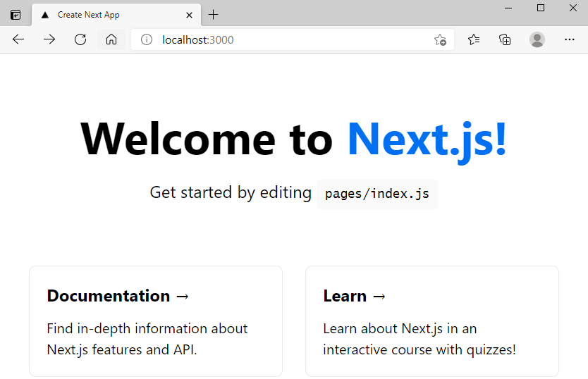Image resolution: width=588 pixels, height=379 pixels.
Task: View site information icon in address bar
Action: click(x=146, y=39)
